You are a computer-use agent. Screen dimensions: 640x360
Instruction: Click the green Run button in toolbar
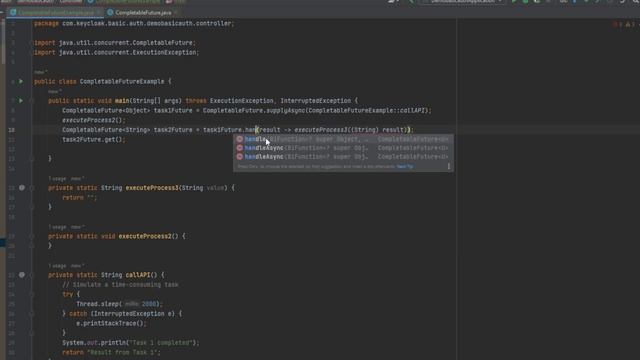pyautogui.click(x=514, y=2)
